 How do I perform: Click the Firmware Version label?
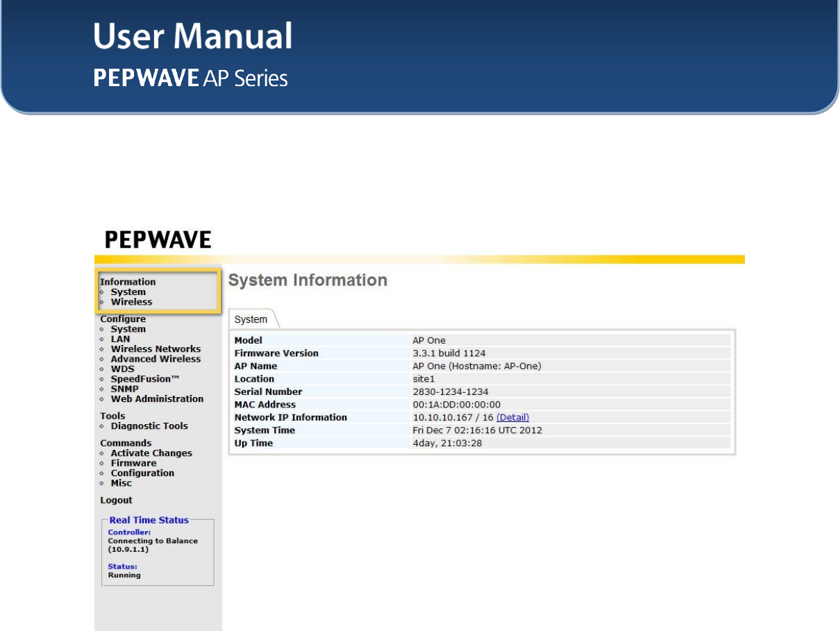point(276,353)
